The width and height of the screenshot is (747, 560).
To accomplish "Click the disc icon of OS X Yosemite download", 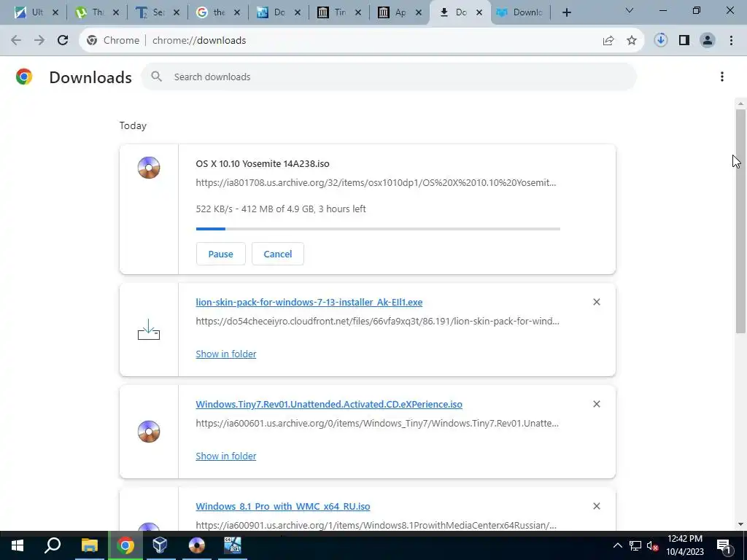I will (x=149, y=168).
